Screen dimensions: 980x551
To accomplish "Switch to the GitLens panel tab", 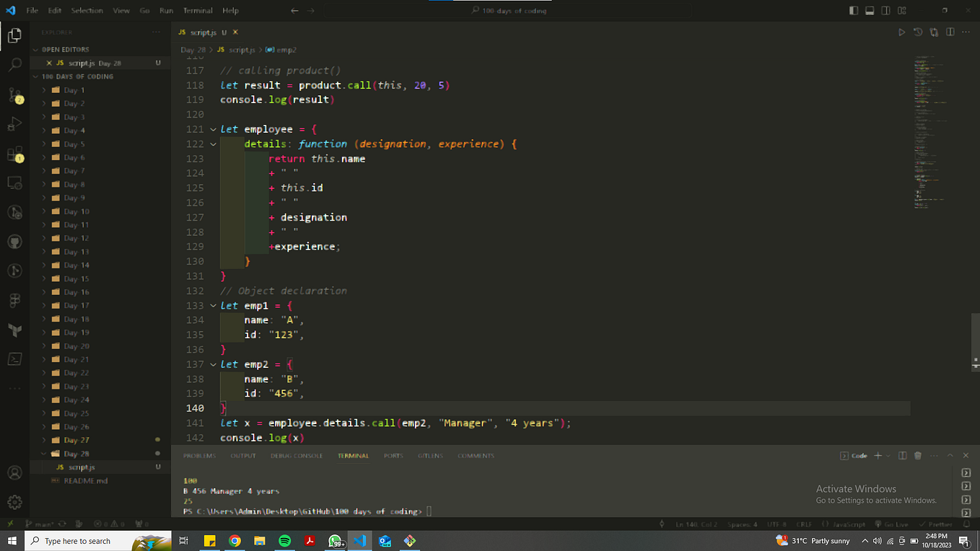I will [x=430, y=456].
